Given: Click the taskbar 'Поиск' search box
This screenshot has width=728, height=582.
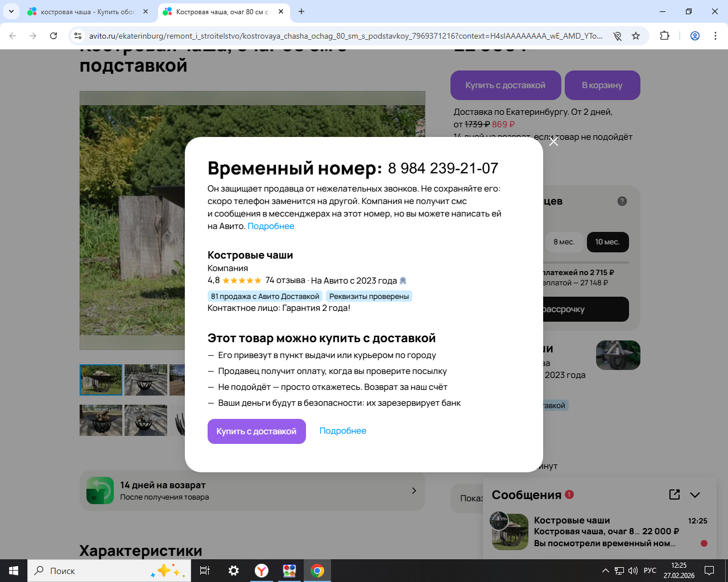Looking at the screenshot, I should [x=109, y=571].
